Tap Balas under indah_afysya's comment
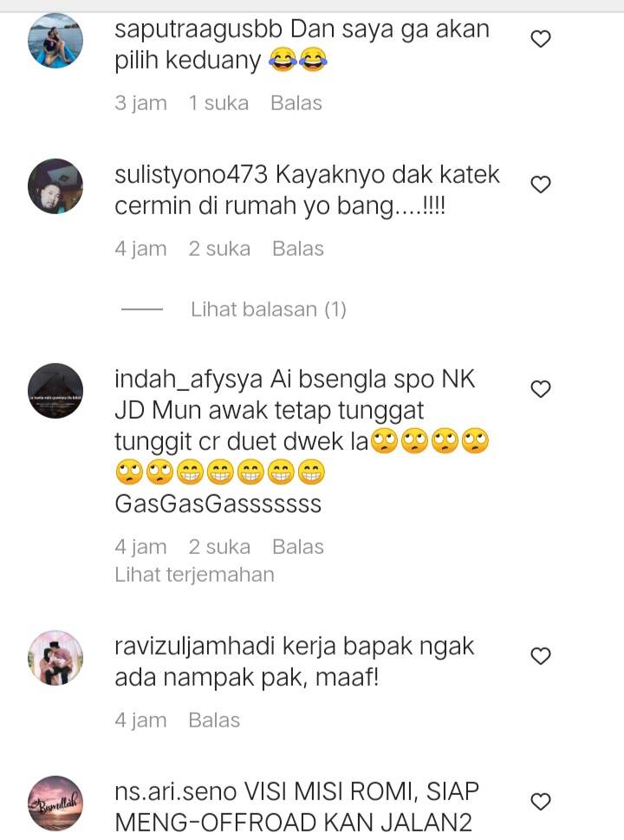Image resolution: width=624 pixels, height=840 pixels. 298,547
